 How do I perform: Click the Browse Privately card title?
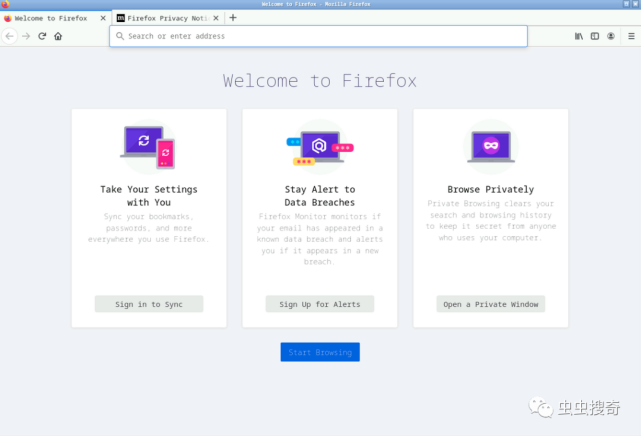tap(491, 190)
